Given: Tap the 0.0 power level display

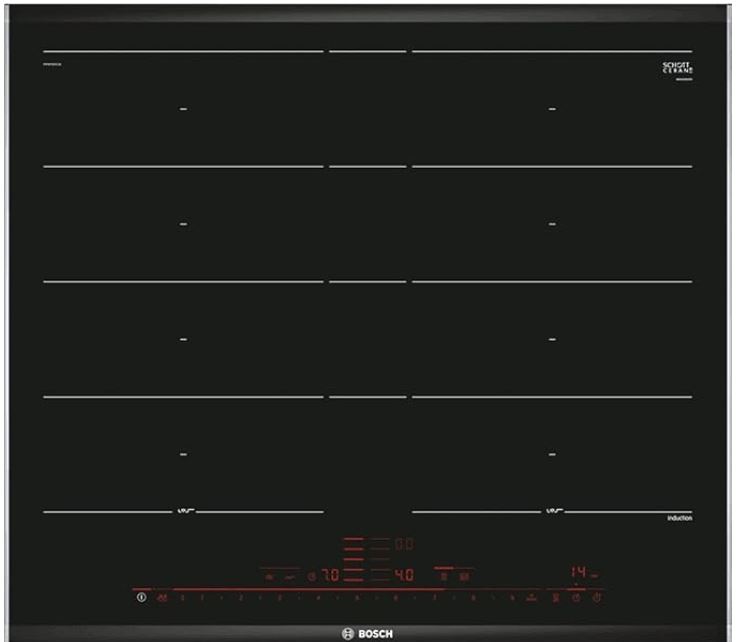Looking at the screenshot, I should tap(404, 544).
